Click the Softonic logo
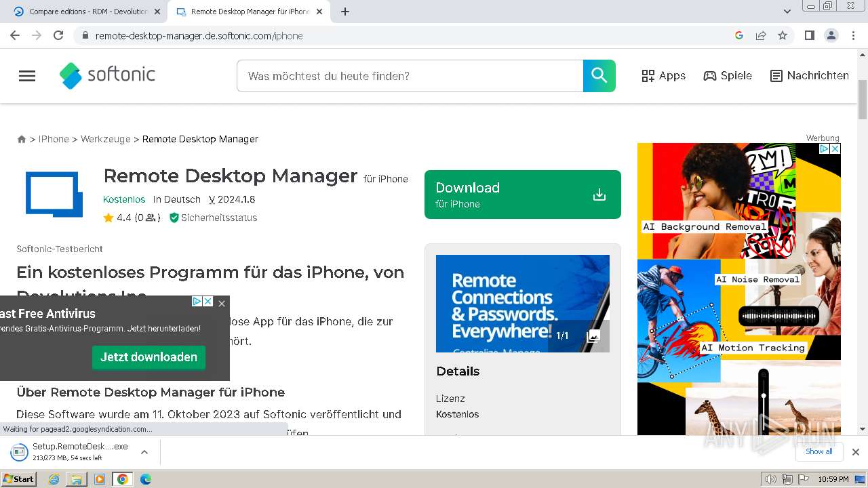The height and width of the screenshot is (488, 868). point(107,75)
